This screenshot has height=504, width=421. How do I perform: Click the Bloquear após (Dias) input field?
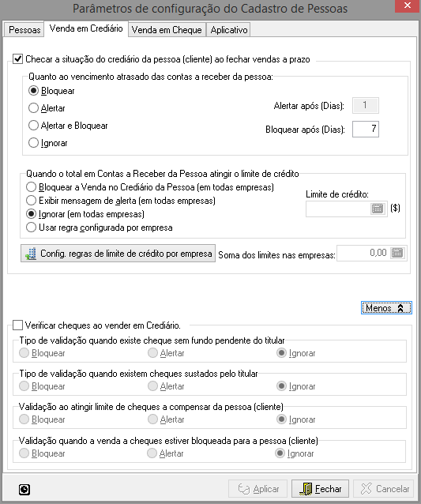[366, 130]
